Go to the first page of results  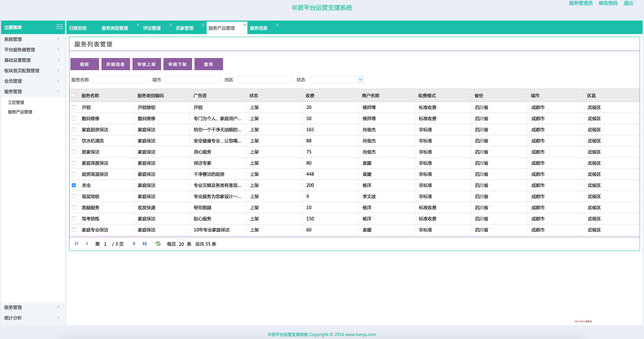76,243
